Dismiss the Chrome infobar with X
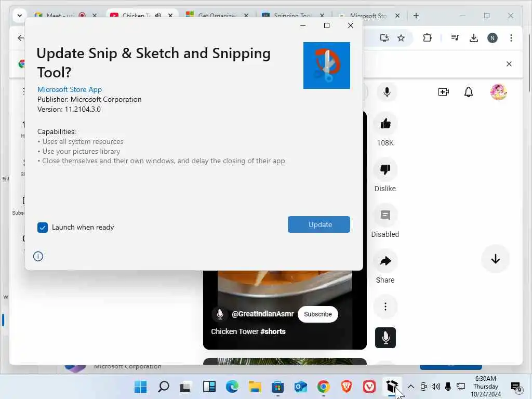This screenshot has width=532, height=399. pos(509,64)
